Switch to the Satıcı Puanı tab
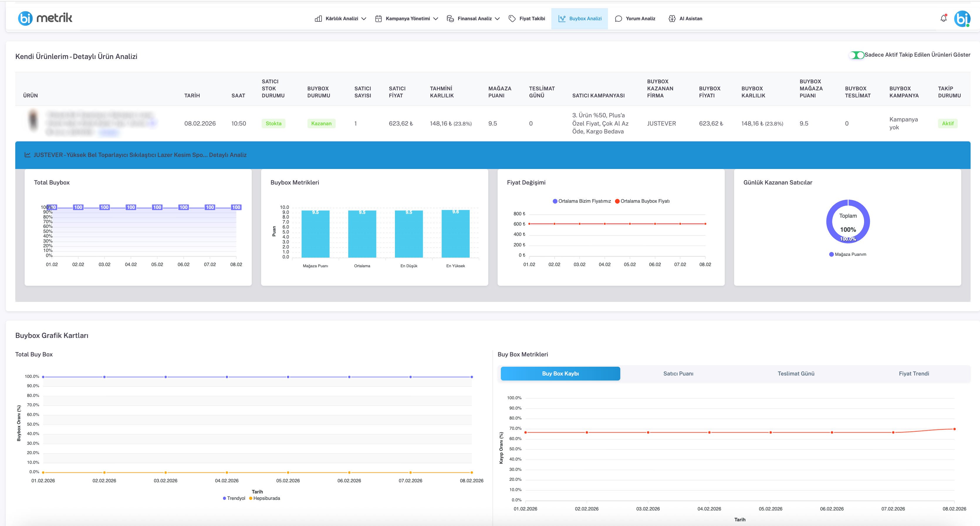The height and width of the screenshot is (526, 980). click(x=678, y=373)
